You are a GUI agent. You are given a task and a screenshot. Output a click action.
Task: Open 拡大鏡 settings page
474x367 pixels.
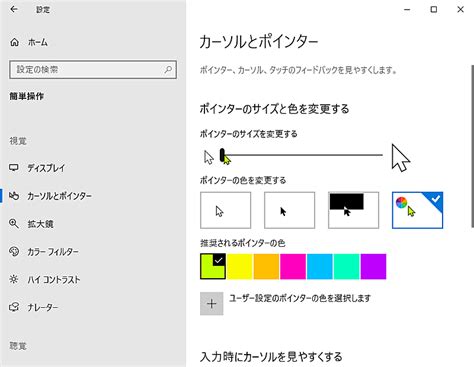(x=40, y=224)
